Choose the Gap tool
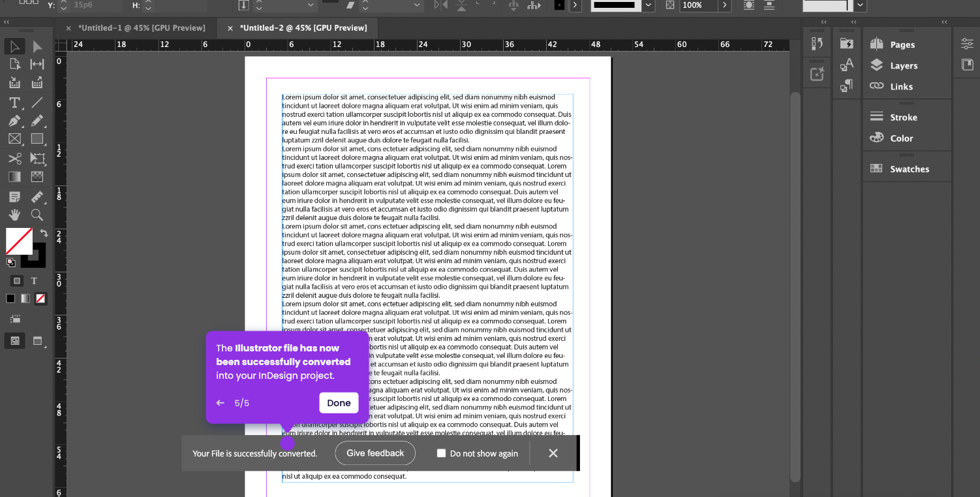The image size is (980, 497). 37,64
